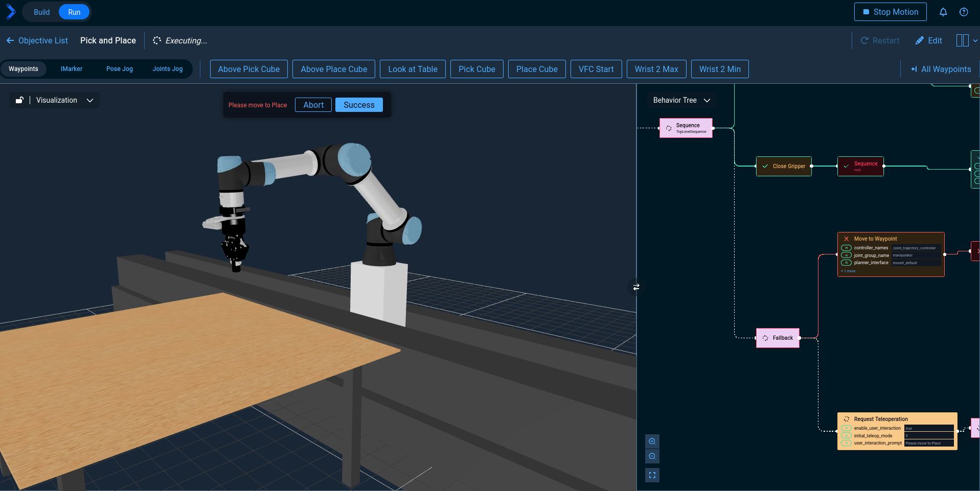The height and width of the screenshot is (491, 980).
Task: Select the Pose Jog tab
Action: coord(120,69)
